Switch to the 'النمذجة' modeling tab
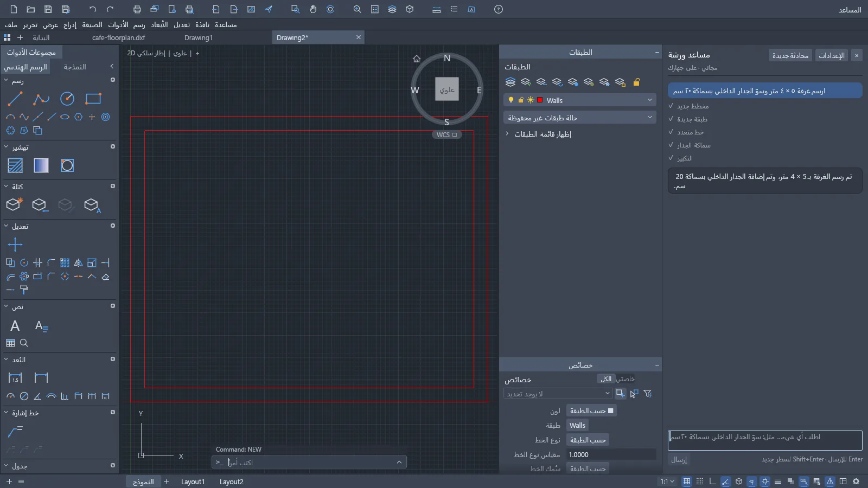Image resolution: width=868 pixels, height=488 pixels. 75,67
